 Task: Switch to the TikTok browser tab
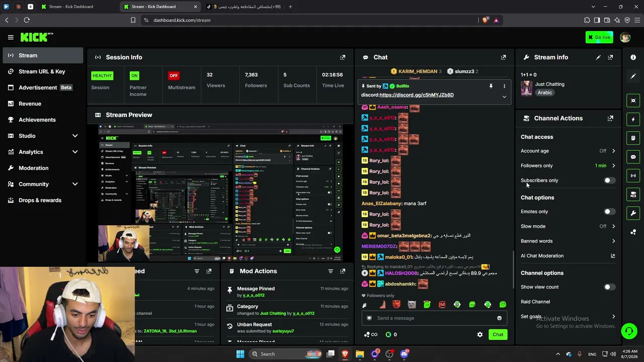pyautogui.click(x=244, y=7)
